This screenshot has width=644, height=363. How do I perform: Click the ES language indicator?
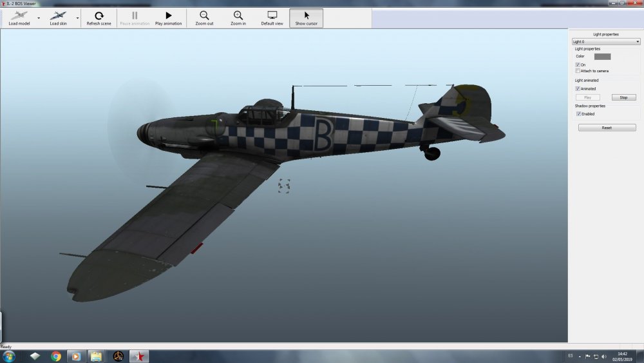coord(571,356)
